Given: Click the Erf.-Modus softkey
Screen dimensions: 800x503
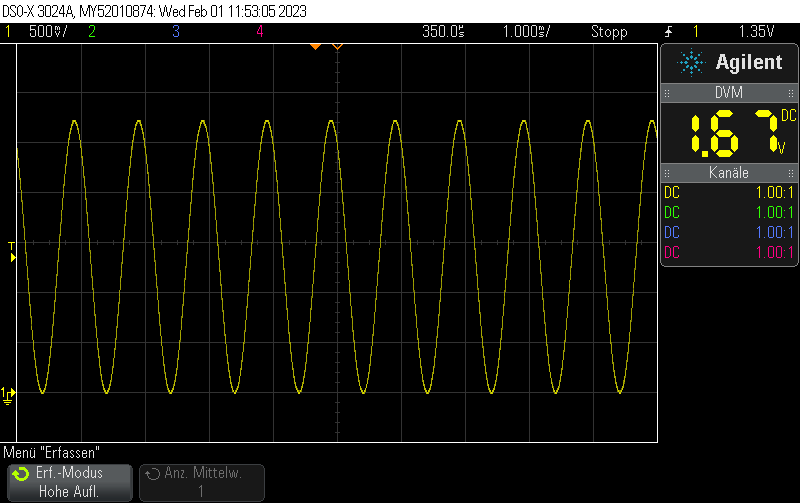Looking at the screenshot, I should click(x=70, y=482).
